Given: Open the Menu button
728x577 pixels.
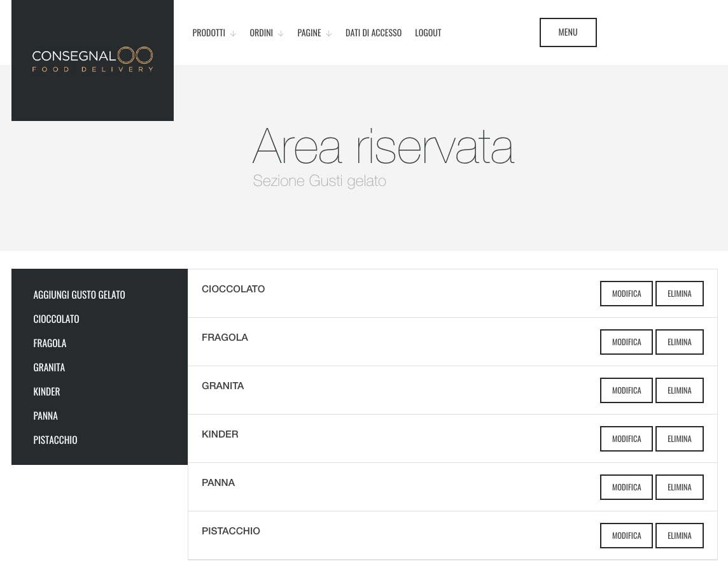Looking at the screenshot, I should coord(568,32).
